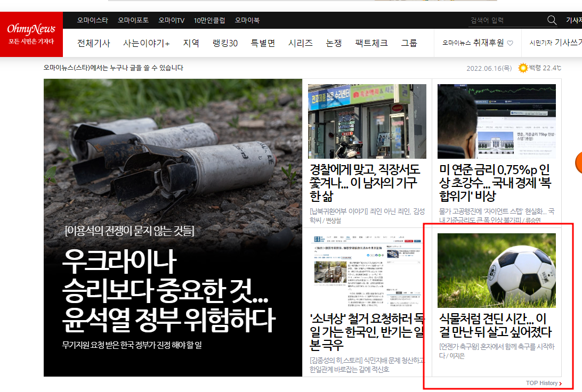This screenshot has width=582, height=392.
Task: Open headline 경찰에게 맞고, 직장서도 쫓겨나
Action: tap(365, 183)
